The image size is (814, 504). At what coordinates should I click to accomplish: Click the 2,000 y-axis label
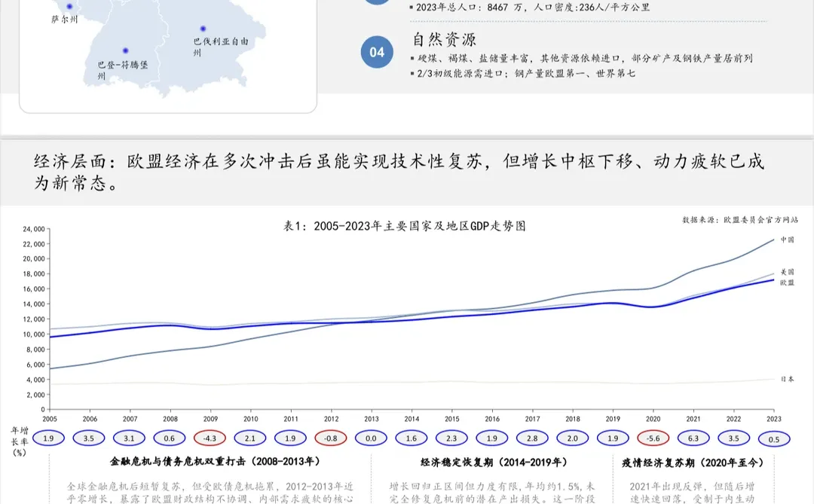(35, 395)
